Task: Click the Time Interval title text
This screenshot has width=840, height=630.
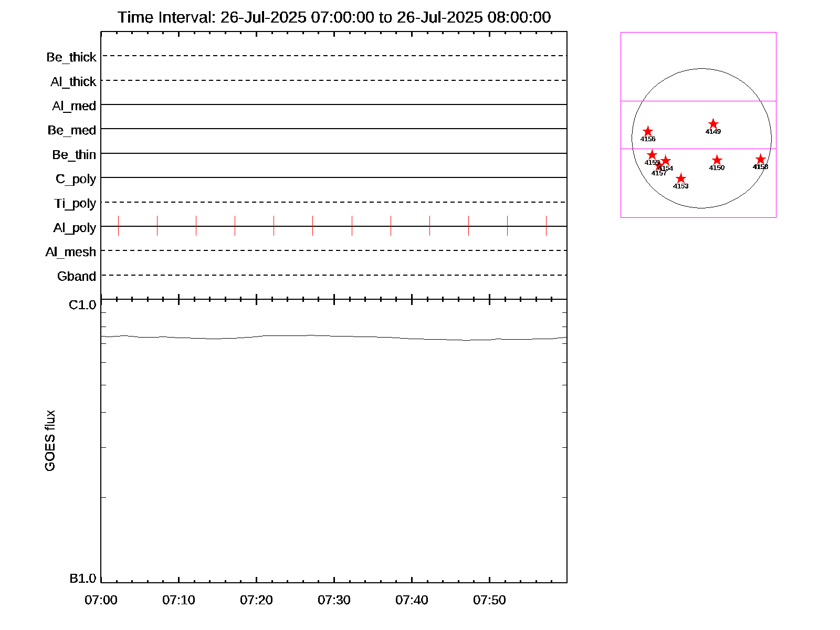Action: [x=334, y=17]
